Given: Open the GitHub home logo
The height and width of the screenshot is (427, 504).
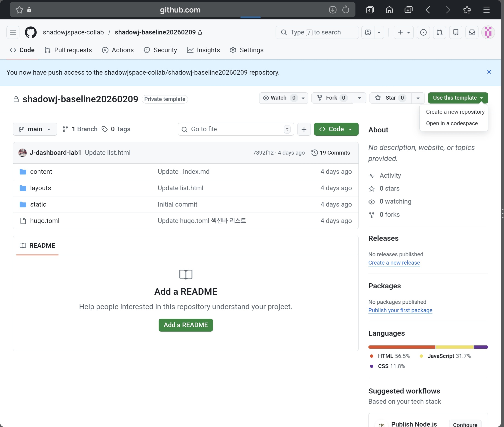Looking at the screenshot, I should pos(31,32).
